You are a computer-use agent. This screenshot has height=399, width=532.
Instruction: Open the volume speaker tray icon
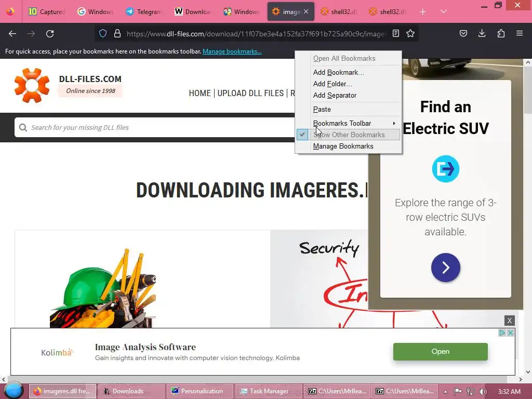483,391
